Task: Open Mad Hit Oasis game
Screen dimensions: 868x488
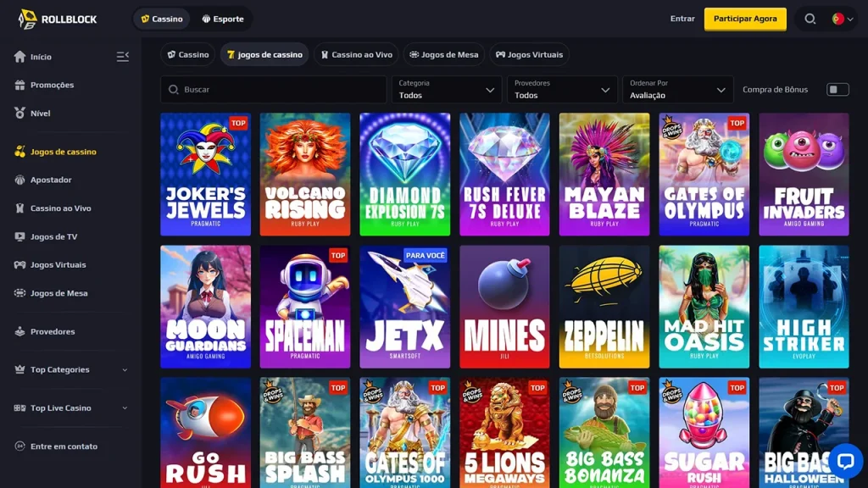Action: click(x=704, y=307)
